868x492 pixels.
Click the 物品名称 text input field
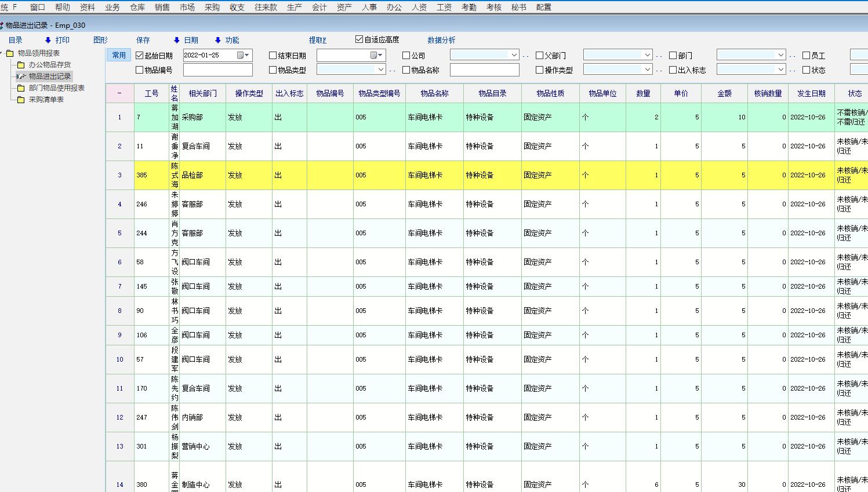tap(484, 70)
